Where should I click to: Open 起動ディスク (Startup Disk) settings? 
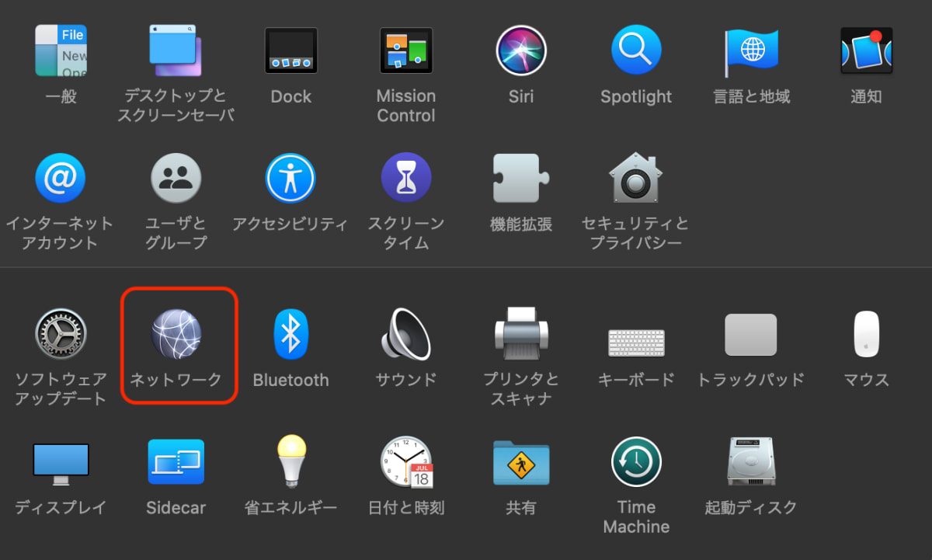[x=751, y=461]
